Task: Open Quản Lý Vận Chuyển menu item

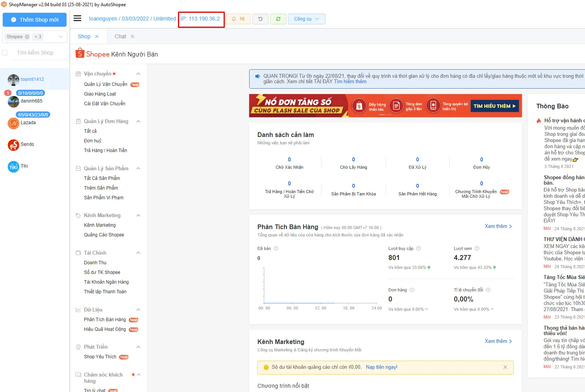Action: tap(106, 84)
